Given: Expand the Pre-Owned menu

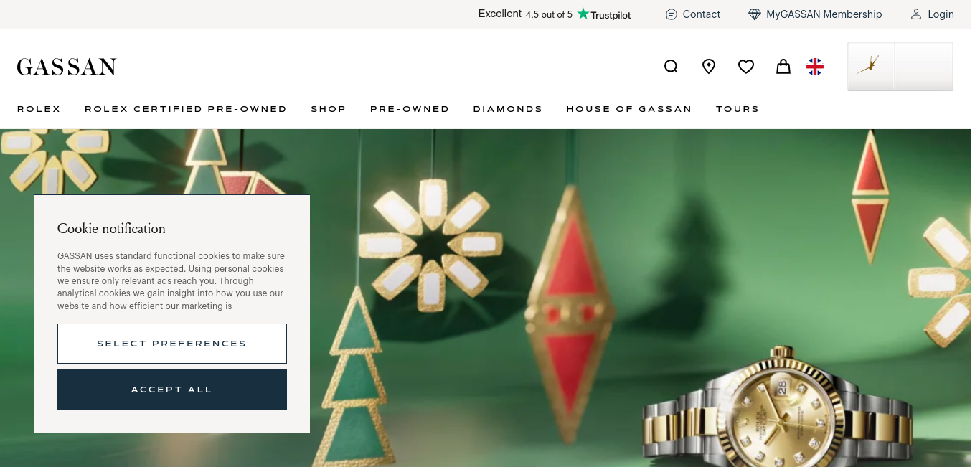Looking at the screenshot, I should (x=410, y=109).
